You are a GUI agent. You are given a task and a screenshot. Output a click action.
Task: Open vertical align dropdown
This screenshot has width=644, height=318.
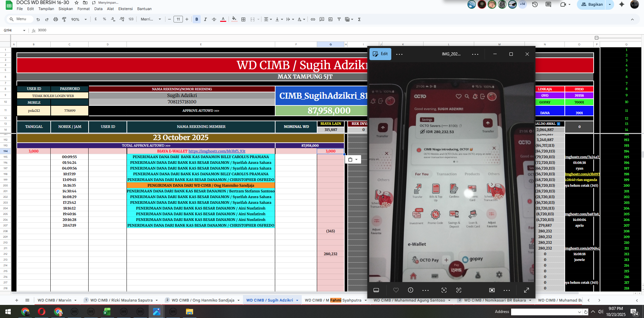(279, 19)
